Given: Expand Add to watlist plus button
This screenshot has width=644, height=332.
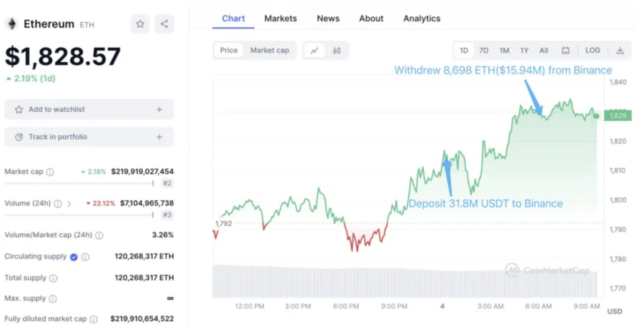Looking at the screenshot, I should point(159,110).
